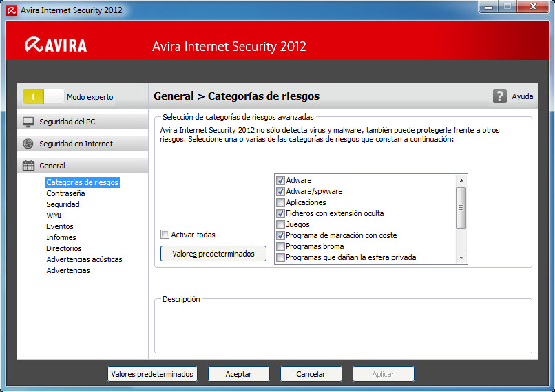The image size is (555, 392).
Task: Open help via the question mark icon
Action: (499, 96)
